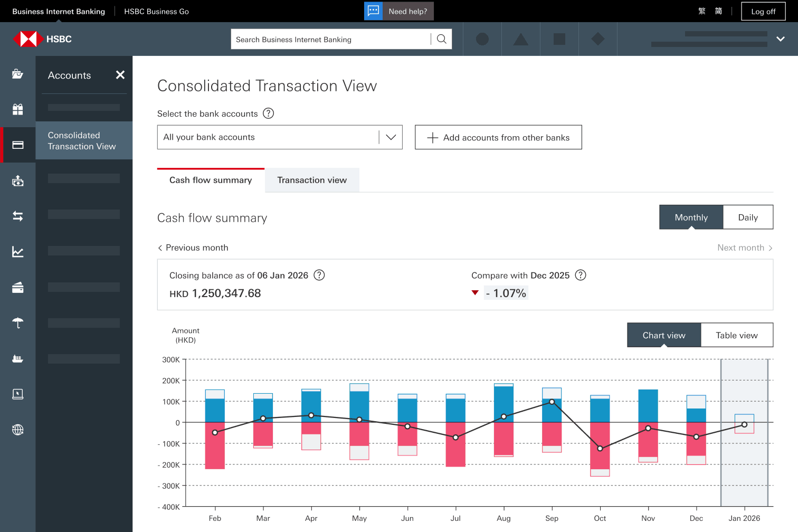Viewport: 798px width, 532px height.
Task: Open the gift box sidebar icon
Action: coord(17,109)
